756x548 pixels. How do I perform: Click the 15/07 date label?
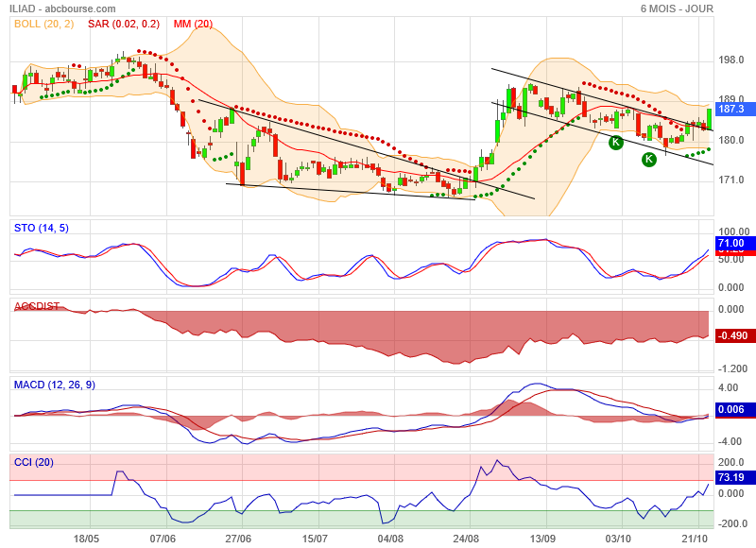point(315,539)
